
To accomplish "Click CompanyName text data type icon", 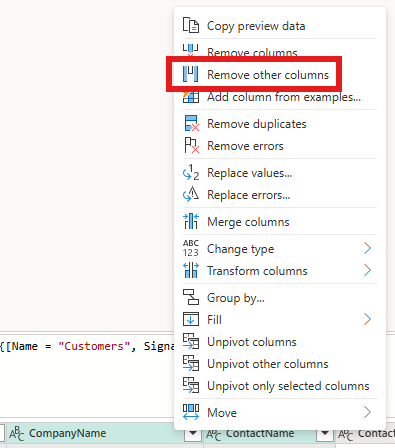I will coord(16,433).
